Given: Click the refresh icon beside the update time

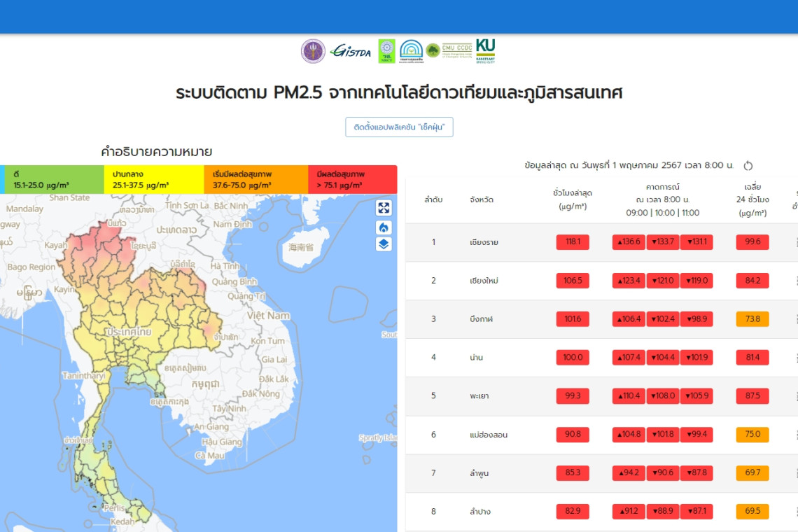Looking at the screenshot, I should coord(748,166).
